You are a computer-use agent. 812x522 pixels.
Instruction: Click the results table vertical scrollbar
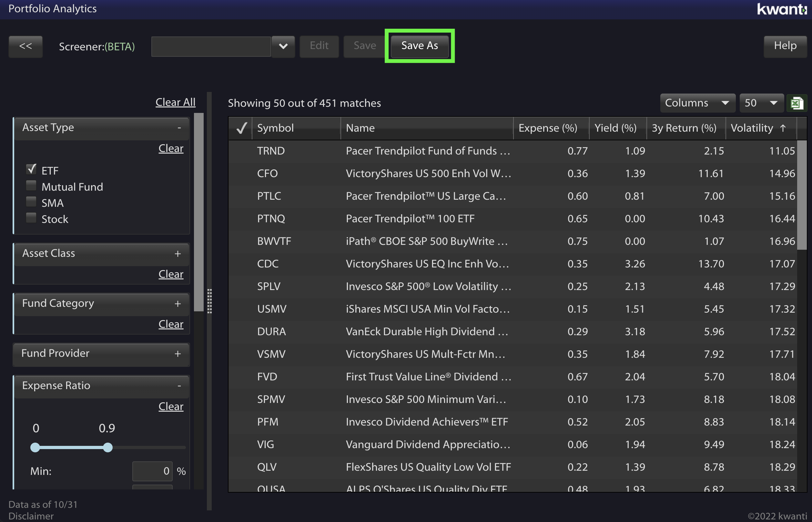coord(801,195)
